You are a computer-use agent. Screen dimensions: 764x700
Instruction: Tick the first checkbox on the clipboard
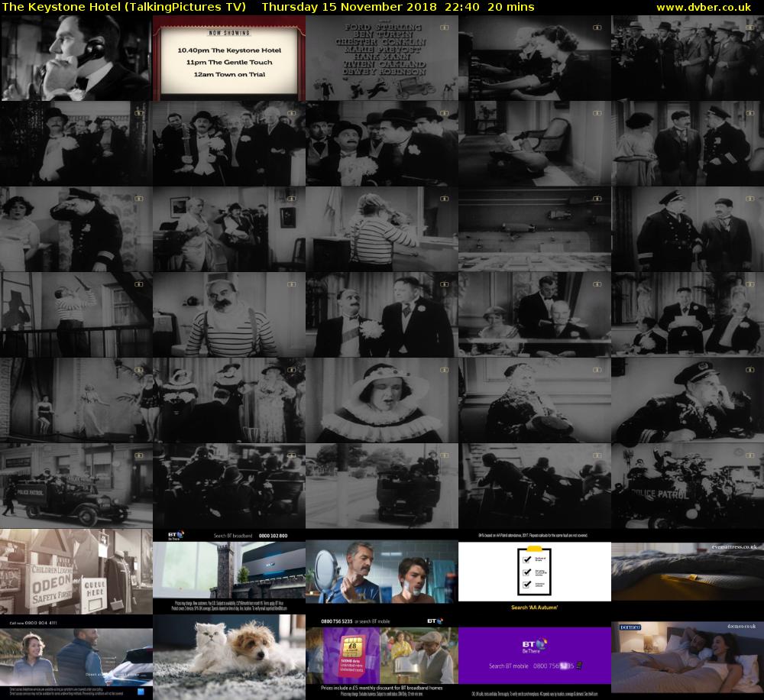click(526, 559)
